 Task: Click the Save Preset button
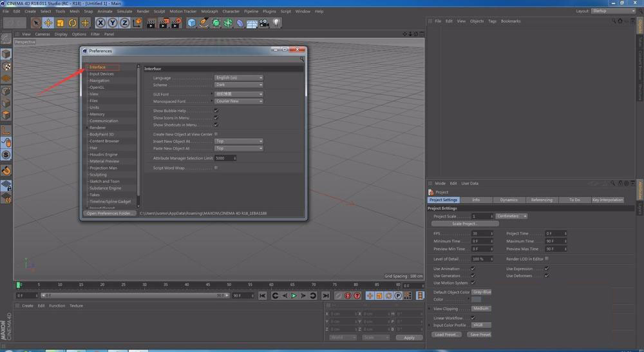[480, 335]
